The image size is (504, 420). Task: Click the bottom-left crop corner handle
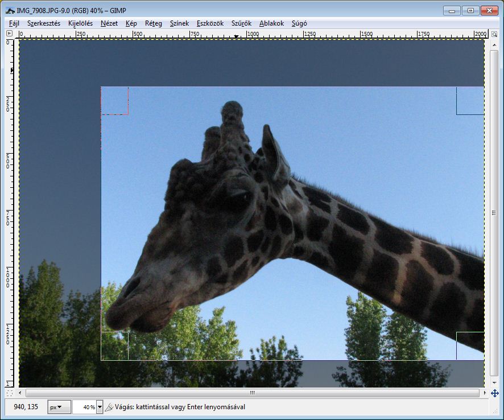pyautogui.click(x=115, y=346)
